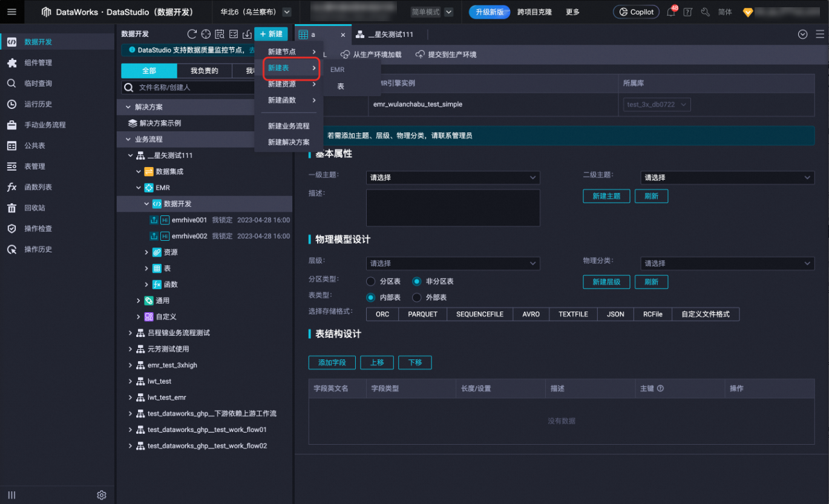Click the yellow diamond account icon

pos(748,12)
